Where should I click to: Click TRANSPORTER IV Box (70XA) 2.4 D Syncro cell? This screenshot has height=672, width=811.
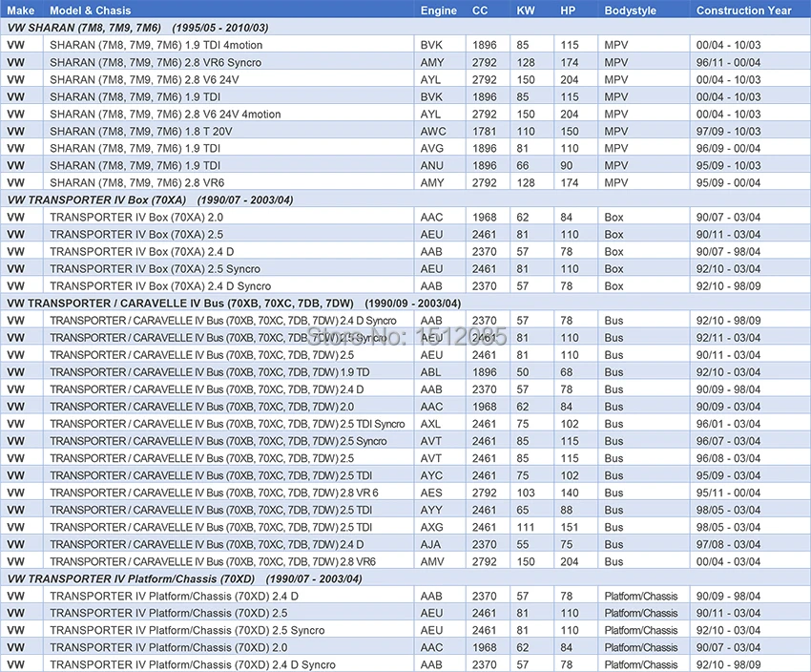tap(160, 285)
